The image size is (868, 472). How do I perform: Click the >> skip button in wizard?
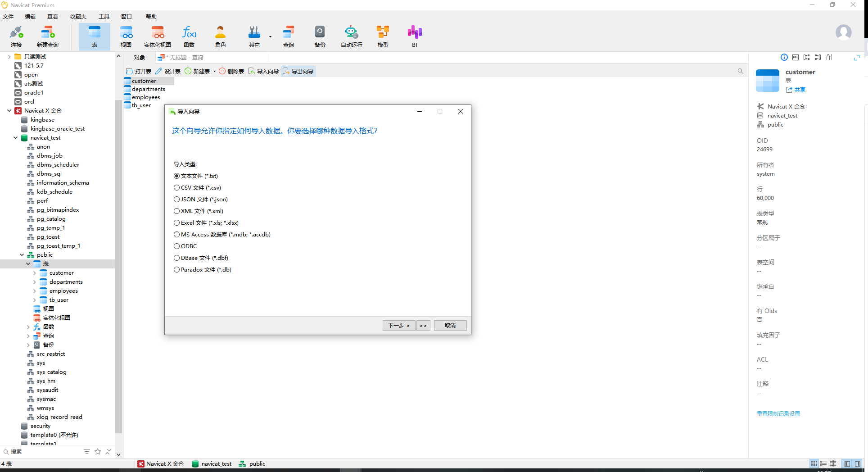pyautogui.click(x=423, y=325)
